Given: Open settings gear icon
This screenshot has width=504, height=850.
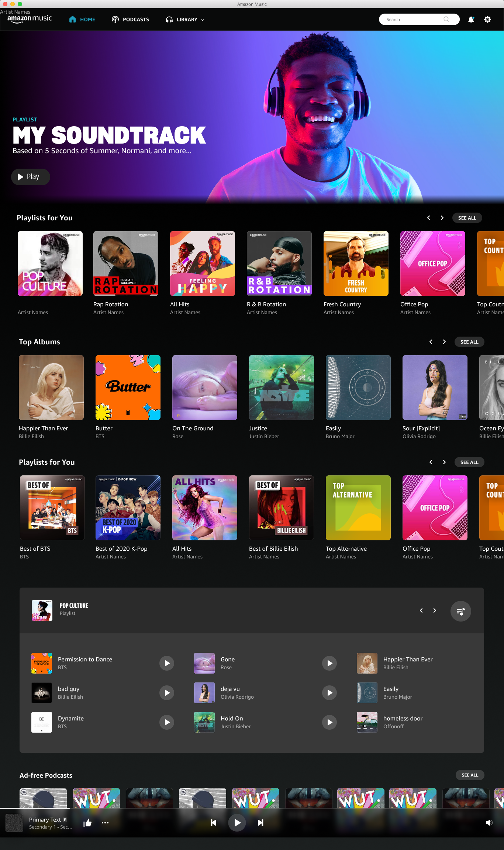Looking at the screenshot, I should point(487,20).
